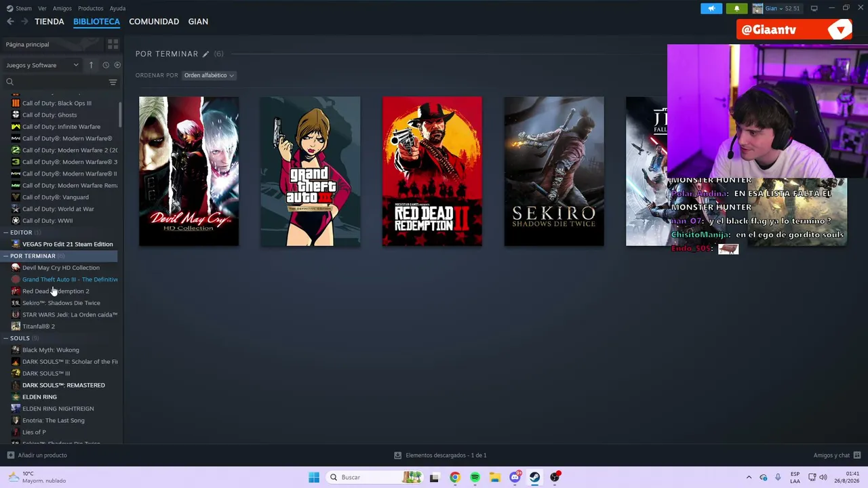Open the Grand Theft Auto III cover
This screenshot has width=868, height=488.
point(311,171)
